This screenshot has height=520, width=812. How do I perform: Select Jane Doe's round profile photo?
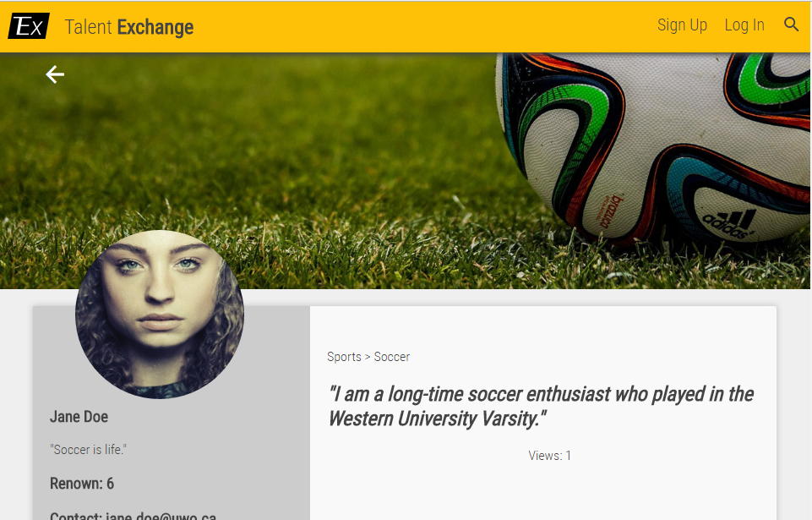coord(160,315)
